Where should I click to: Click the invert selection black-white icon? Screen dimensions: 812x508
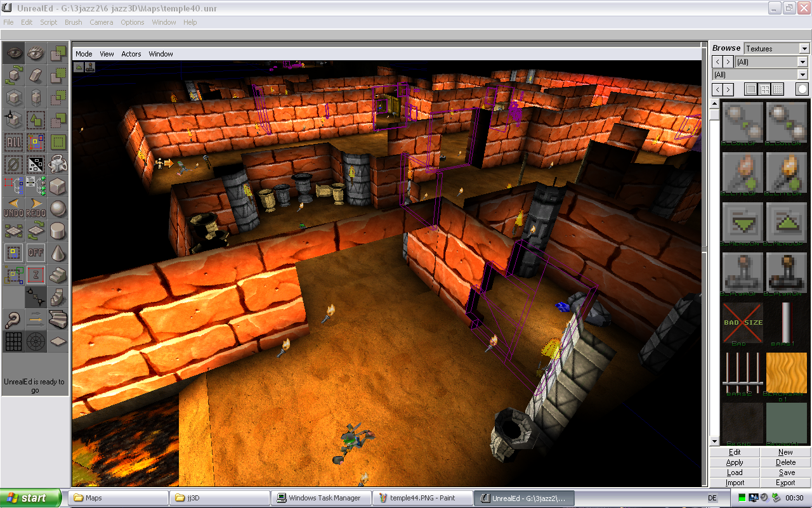(x=36, y=164)
